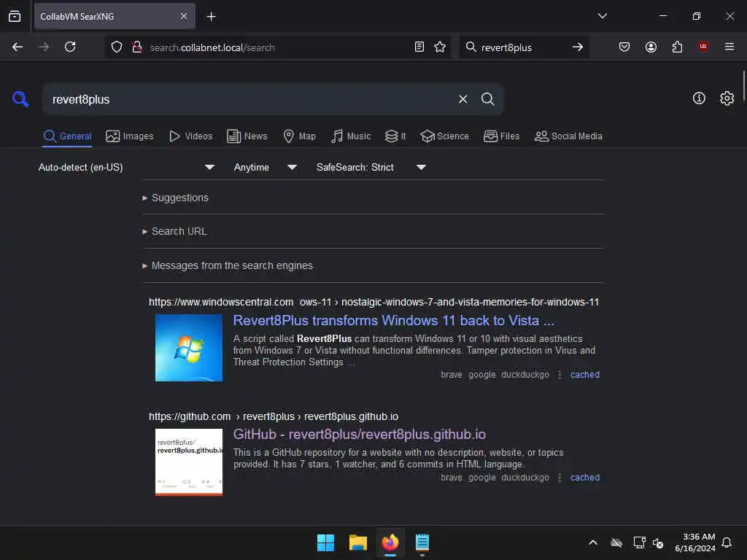Open SafeSearch: Strict dropdown
This screenshot has width=747, height=560.
(371, 167)
